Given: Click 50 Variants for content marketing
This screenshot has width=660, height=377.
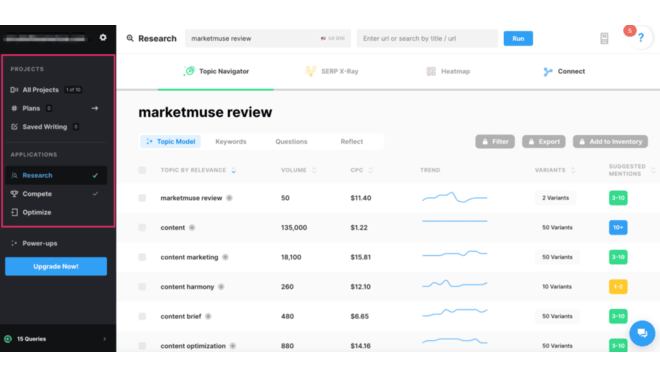Looking at the screenshot, I should 557,257.
